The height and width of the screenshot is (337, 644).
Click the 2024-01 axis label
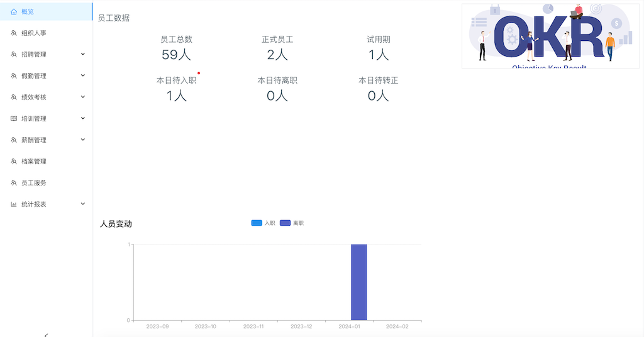(x=349, y=326)
